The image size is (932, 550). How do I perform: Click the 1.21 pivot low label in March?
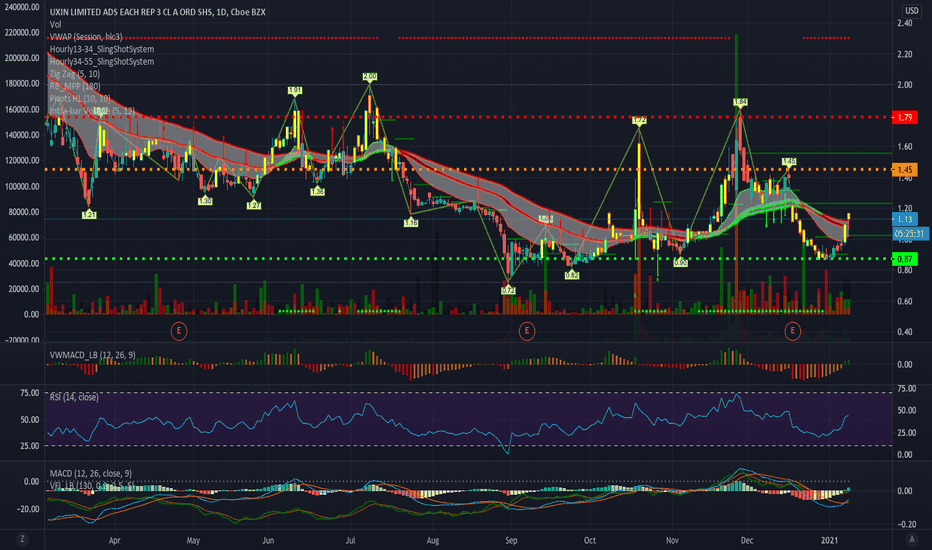click(89, 215)
